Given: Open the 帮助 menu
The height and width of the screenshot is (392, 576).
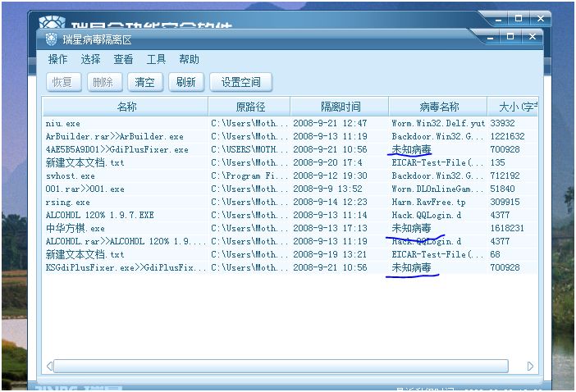Looking at the screenshot, I should (189, 59).
